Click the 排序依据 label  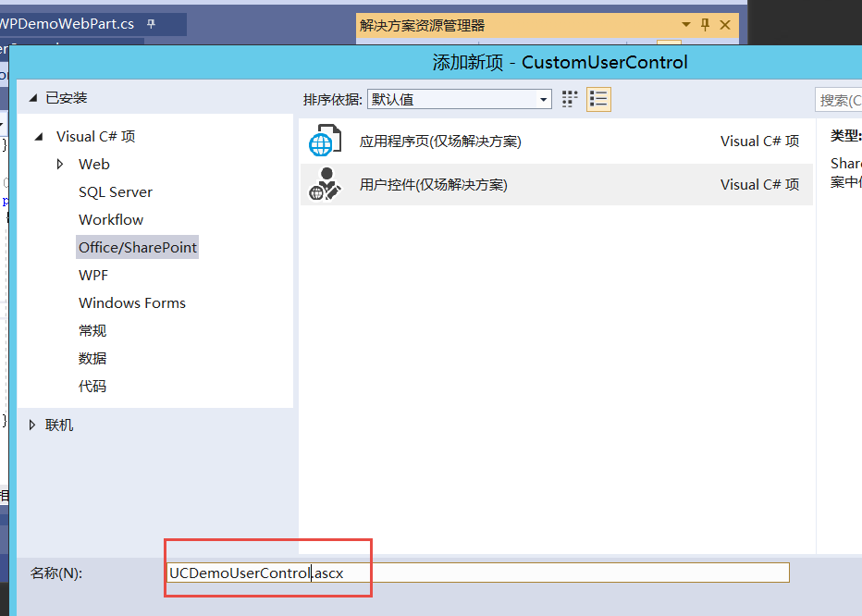coord(333,100)
